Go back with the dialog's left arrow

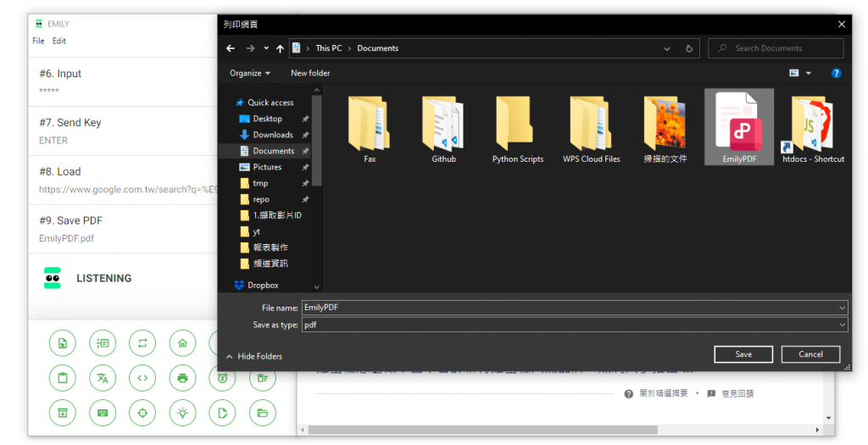point(231,48)
